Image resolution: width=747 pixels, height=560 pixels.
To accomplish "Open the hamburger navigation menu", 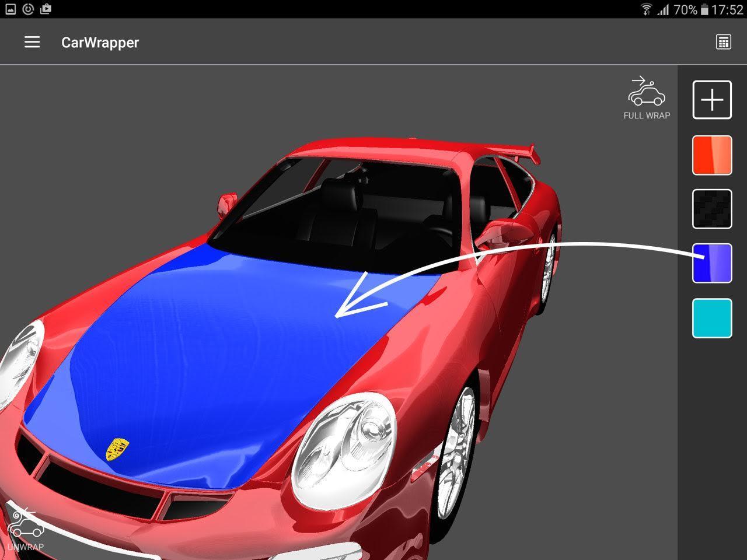I will coord(32,42).
